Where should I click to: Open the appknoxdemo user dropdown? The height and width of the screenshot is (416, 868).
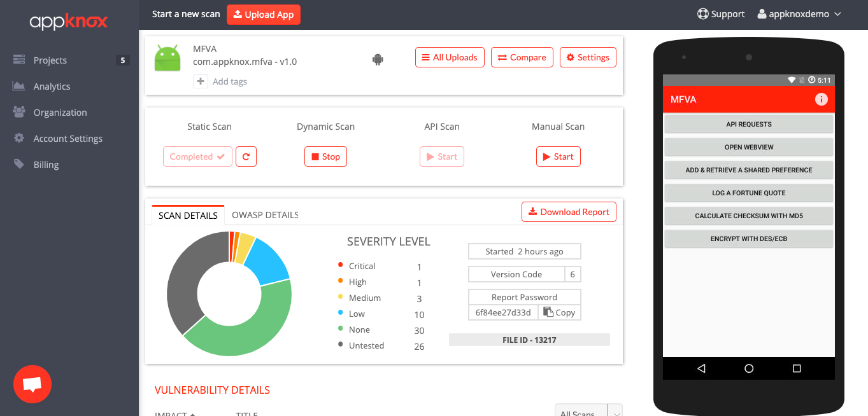tap(799, 14)
